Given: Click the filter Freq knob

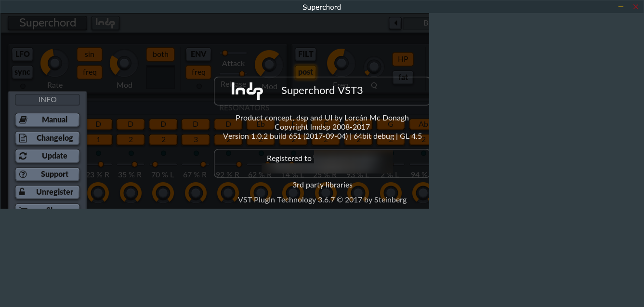Looking at the screenshot, I should tap(341, 62).
